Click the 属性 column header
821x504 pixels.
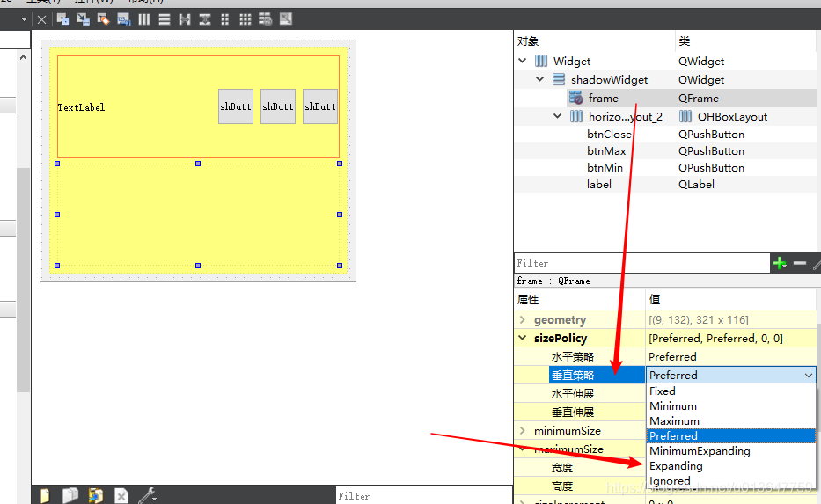click(x=580, y=299)
